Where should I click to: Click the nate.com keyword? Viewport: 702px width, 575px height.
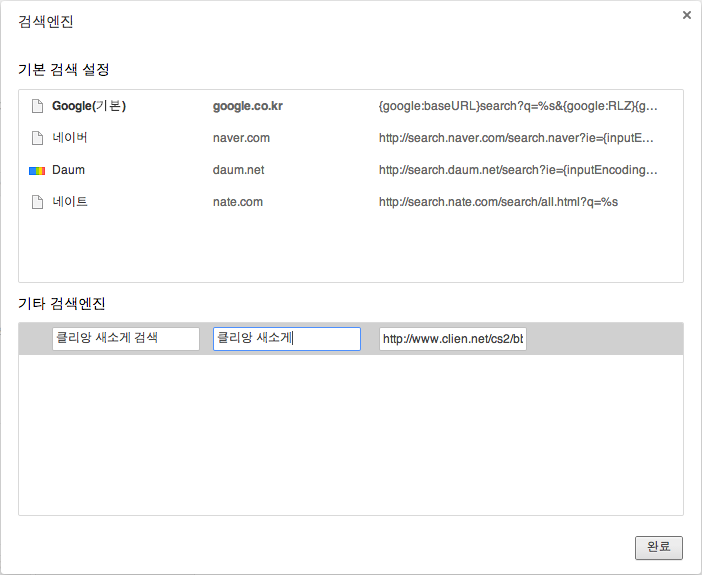[x=238, y=202]
